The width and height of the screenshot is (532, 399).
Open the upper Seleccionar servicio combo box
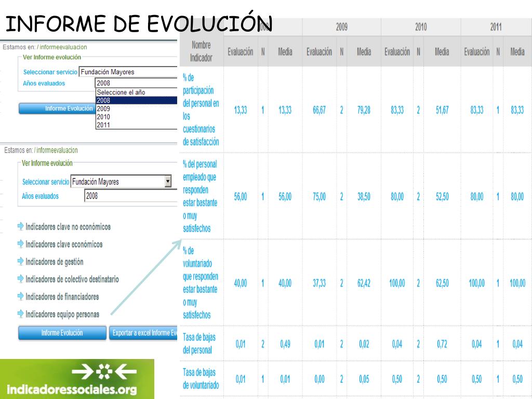tap(128, 72)
